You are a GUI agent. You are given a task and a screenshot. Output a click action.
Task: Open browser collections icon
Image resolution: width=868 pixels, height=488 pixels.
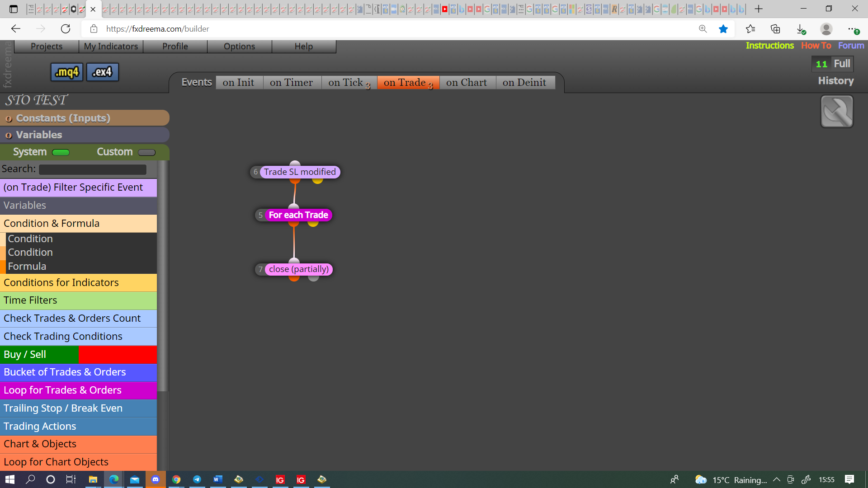[x=775, y=29]
